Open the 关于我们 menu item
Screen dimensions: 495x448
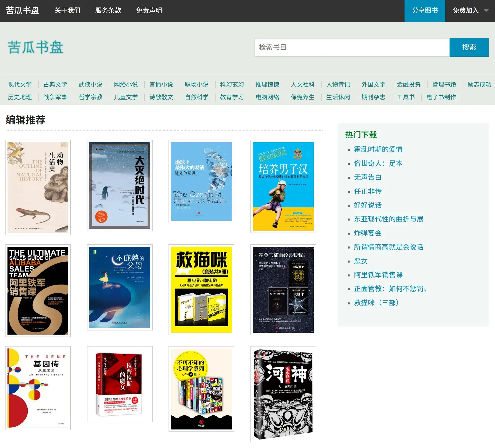point(67,11)
